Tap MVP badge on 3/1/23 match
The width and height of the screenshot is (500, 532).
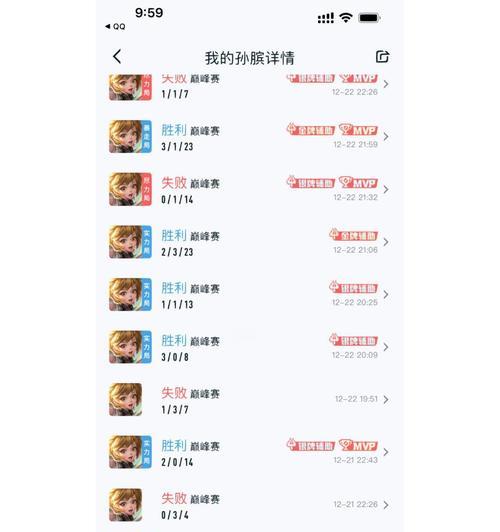358,130
